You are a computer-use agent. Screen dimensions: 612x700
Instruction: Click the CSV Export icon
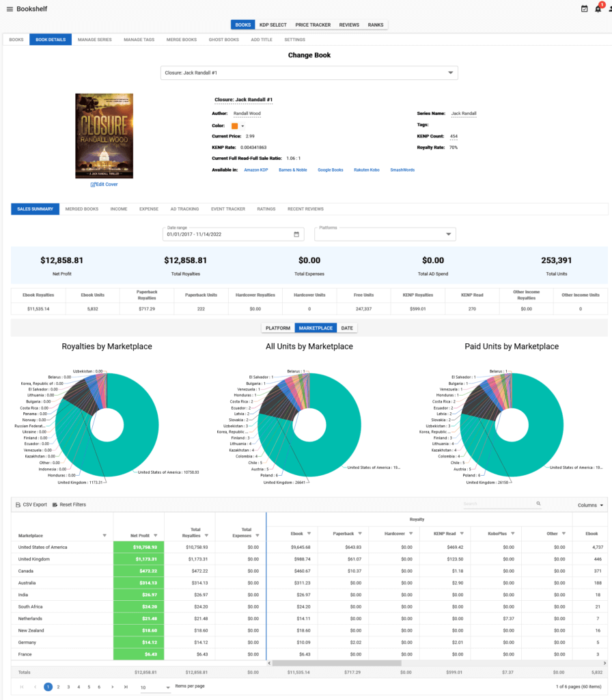(17, 504)
